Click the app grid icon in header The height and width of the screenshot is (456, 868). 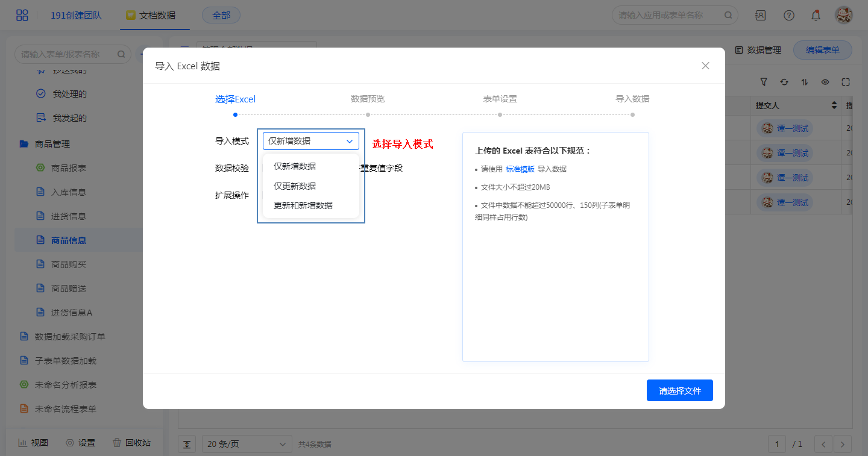coord(22,15)
